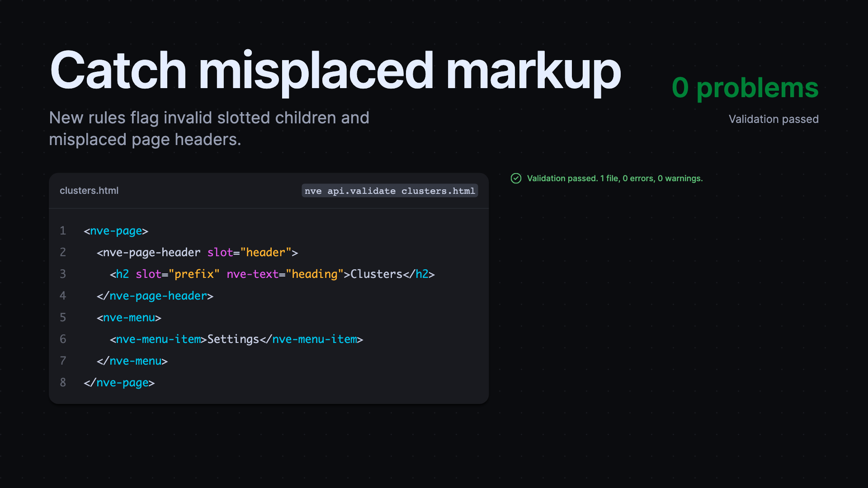Click line number 6 in the gutter
This screenshot has height=488, width=868.
[x=63, y=339]
